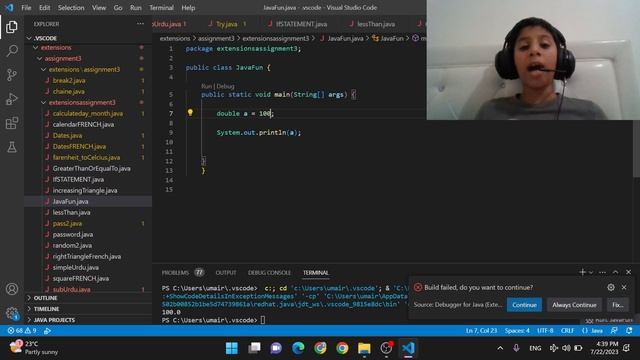Open notification settings gear in Build failed popup
The width and height of the screenshot is (640, 360).
(611, 287)
